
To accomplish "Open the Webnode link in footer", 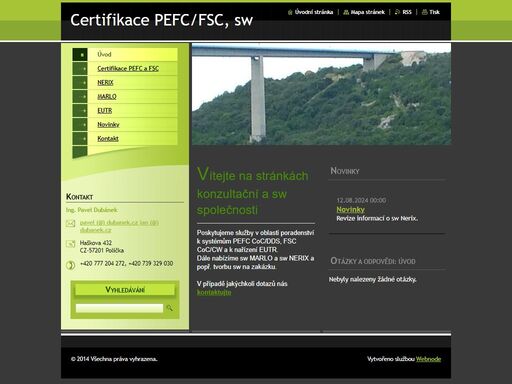I will click(428, 359).
